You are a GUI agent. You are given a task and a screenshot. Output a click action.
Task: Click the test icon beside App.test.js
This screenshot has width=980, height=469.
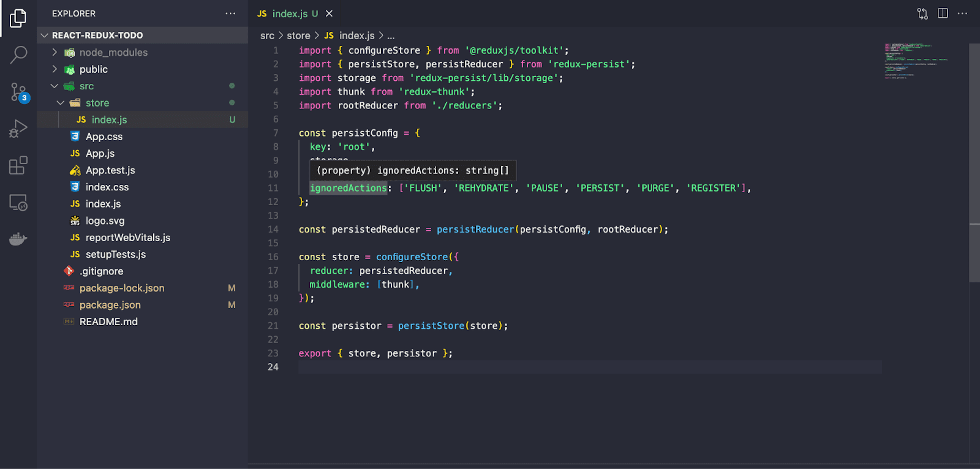click(x=75, y=170)
